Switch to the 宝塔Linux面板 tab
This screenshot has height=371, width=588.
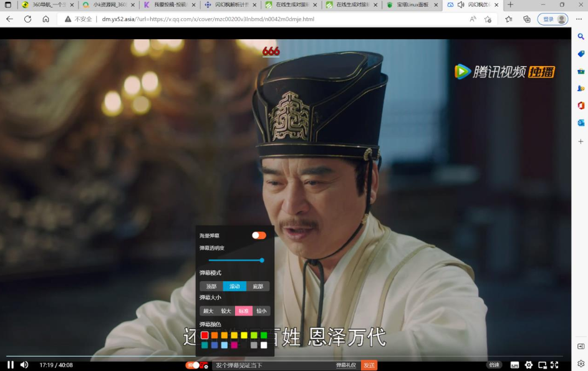click(x=413, y=5)
